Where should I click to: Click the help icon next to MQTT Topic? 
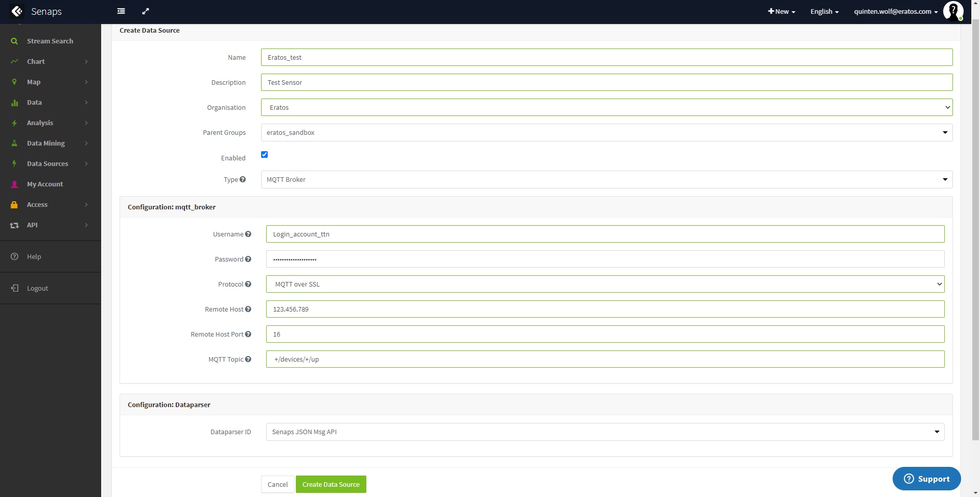248,359
